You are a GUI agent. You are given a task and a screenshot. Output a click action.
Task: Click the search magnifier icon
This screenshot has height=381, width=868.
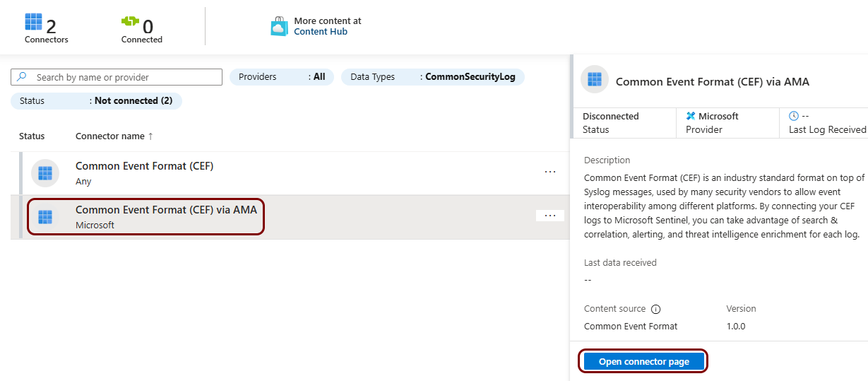[23, 77]
